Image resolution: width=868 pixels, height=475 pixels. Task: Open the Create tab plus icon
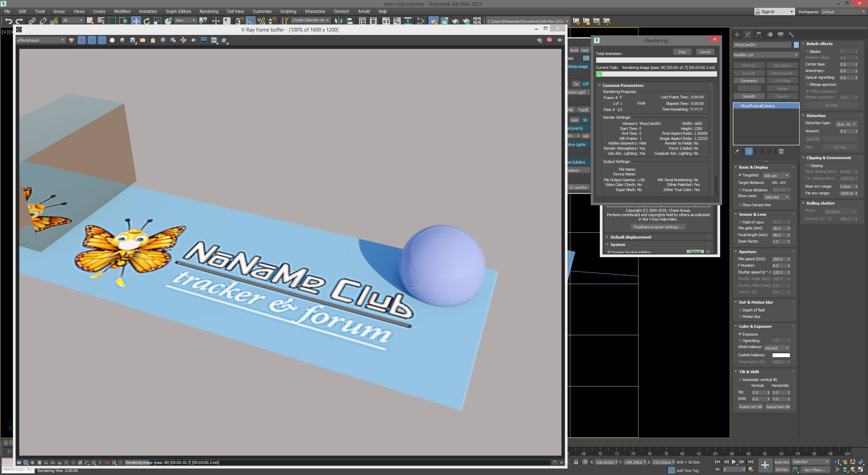737,35
